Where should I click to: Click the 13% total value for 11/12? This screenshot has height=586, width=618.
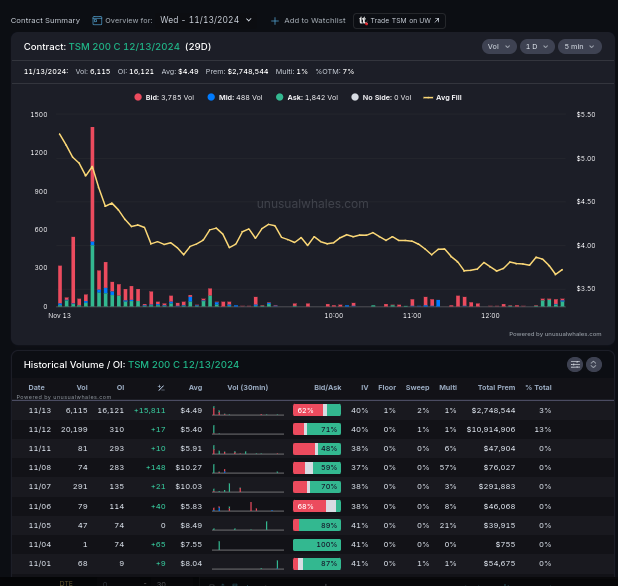[543, 430]
